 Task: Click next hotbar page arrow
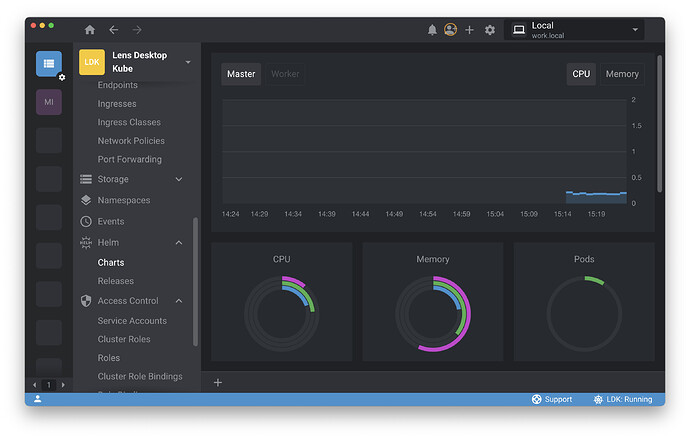click(x=63, y=384)
